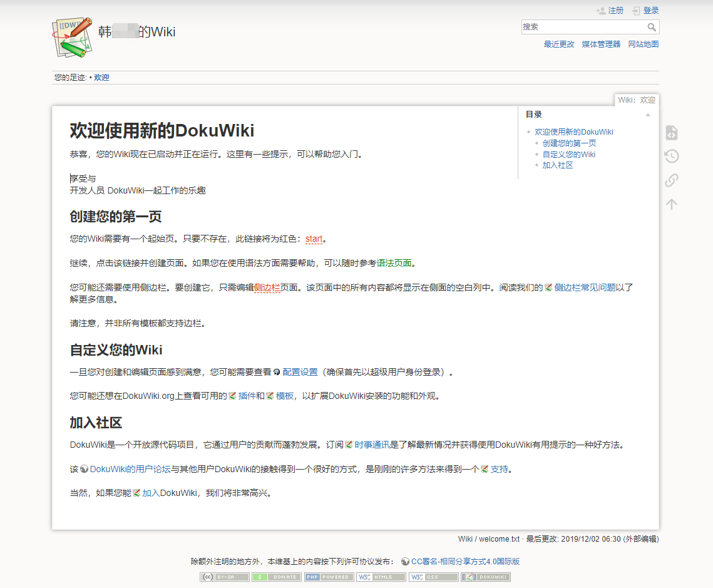Jump to 加入社区 in the contents list
The image size is (713, 588).
click(558, 165)
